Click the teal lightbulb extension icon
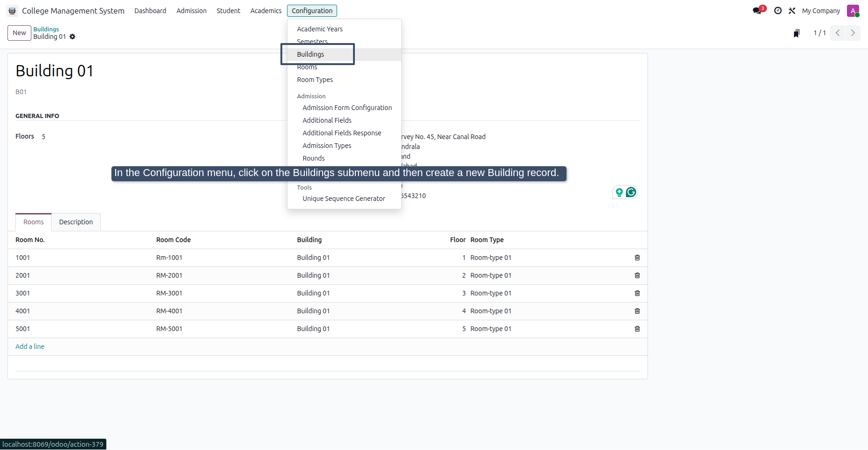The image size is (868, 450). [619, 192]
